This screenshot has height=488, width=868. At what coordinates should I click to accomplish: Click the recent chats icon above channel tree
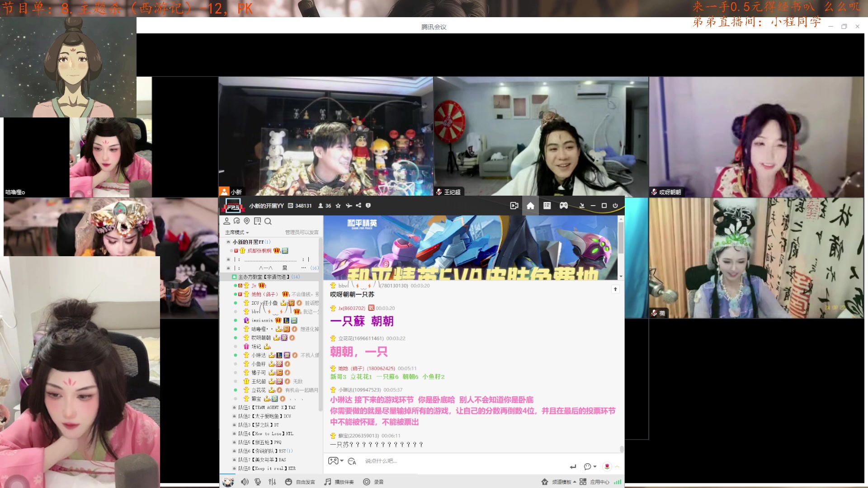click(236, 221)
